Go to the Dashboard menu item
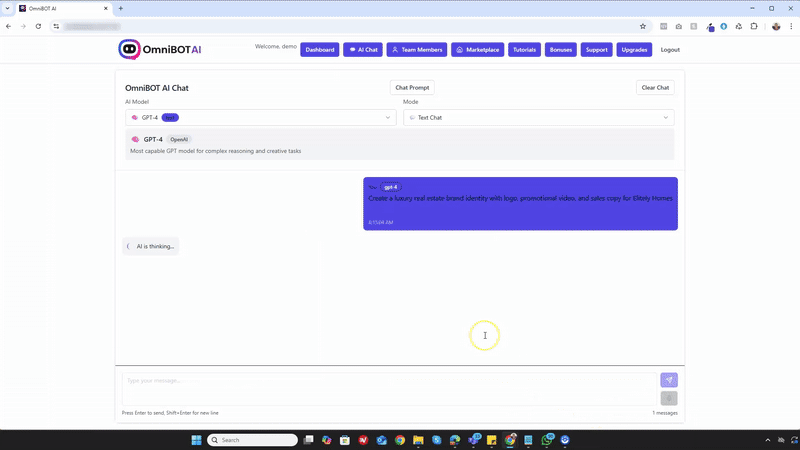The width and height of the screenshot is (800, 450). (x=319, y=49)
